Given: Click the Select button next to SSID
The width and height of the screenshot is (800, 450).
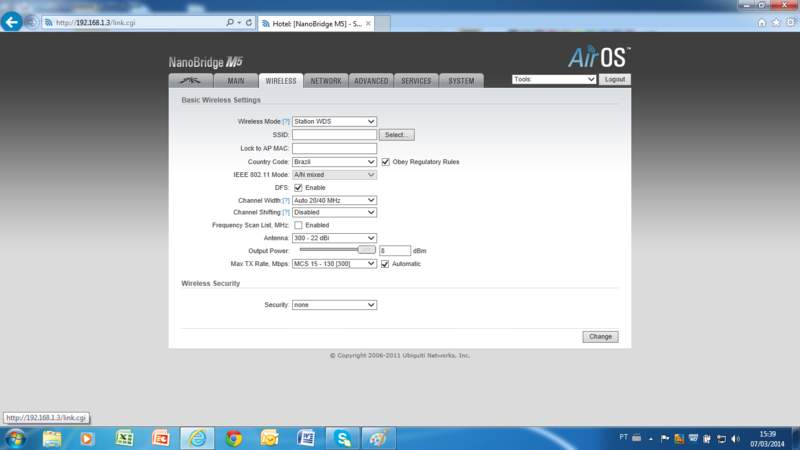Looking at the screenshot, I should (x=396, y=135).
